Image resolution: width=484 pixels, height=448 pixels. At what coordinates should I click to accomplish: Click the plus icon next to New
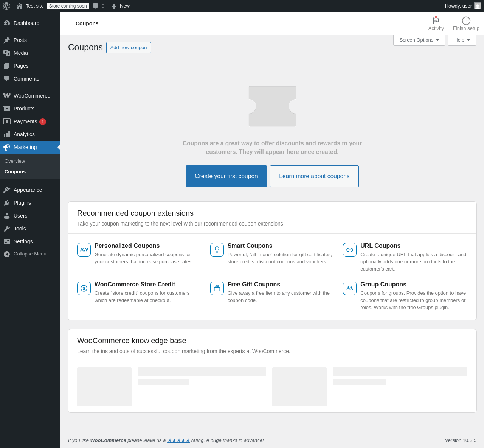[114, 6]
